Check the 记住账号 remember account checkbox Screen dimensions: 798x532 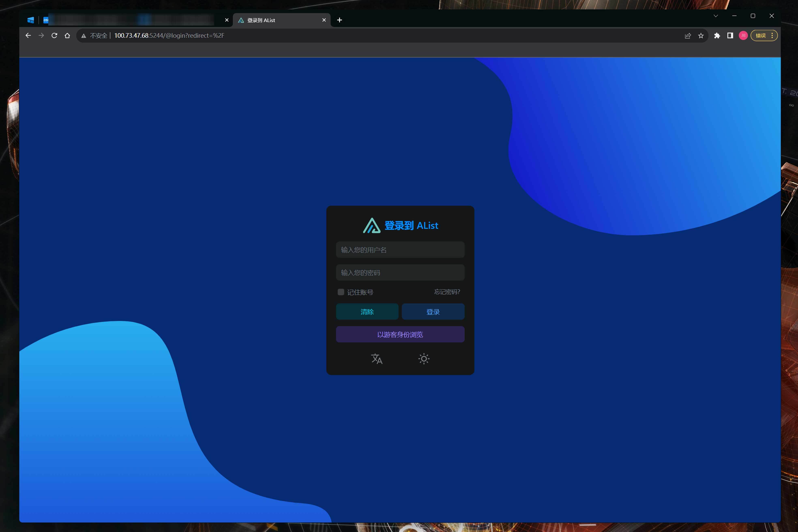pos(341,292)
